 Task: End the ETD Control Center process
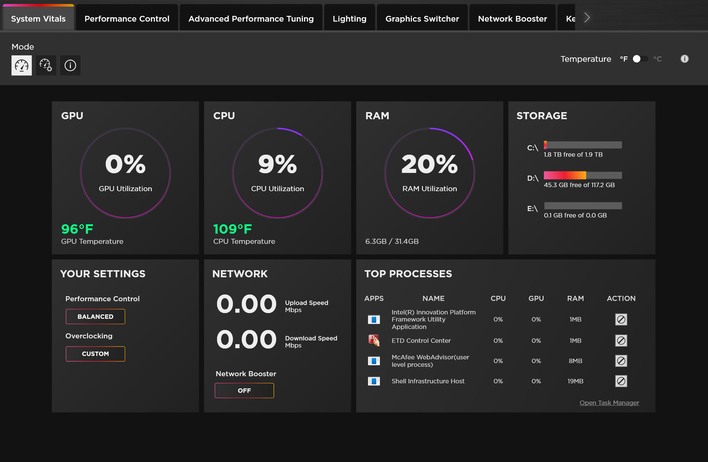click(621, 340)
